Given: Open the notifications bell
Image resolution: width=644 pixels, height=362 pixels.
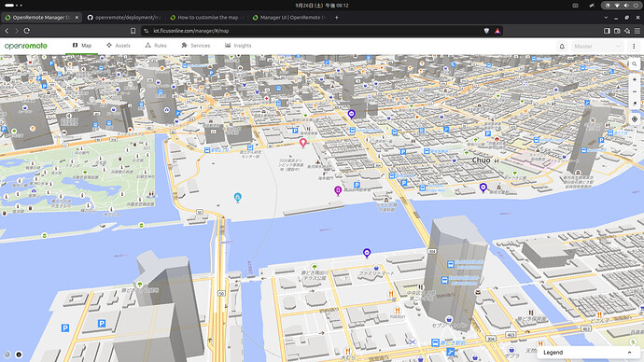Looking at the screenshot, I should click(x=562, y=47).
